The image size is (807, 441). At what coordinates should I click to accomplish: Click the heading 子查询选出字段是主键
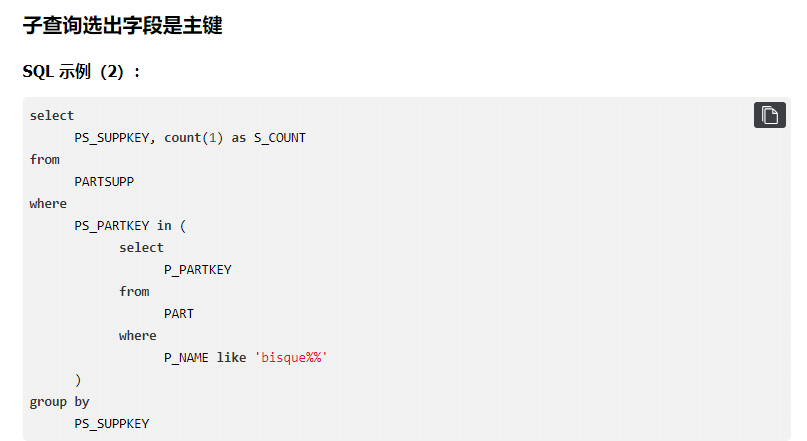122,27
